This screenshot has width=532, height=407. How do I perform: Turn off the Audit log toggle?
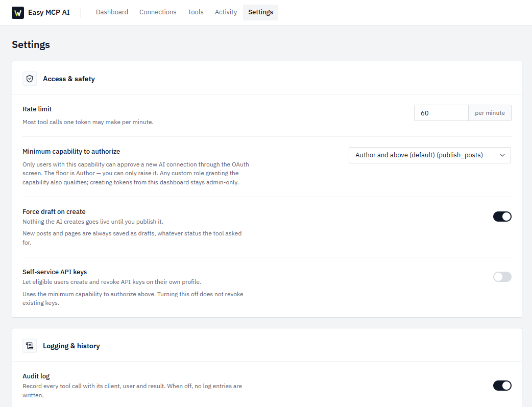(x=502, y=386)
